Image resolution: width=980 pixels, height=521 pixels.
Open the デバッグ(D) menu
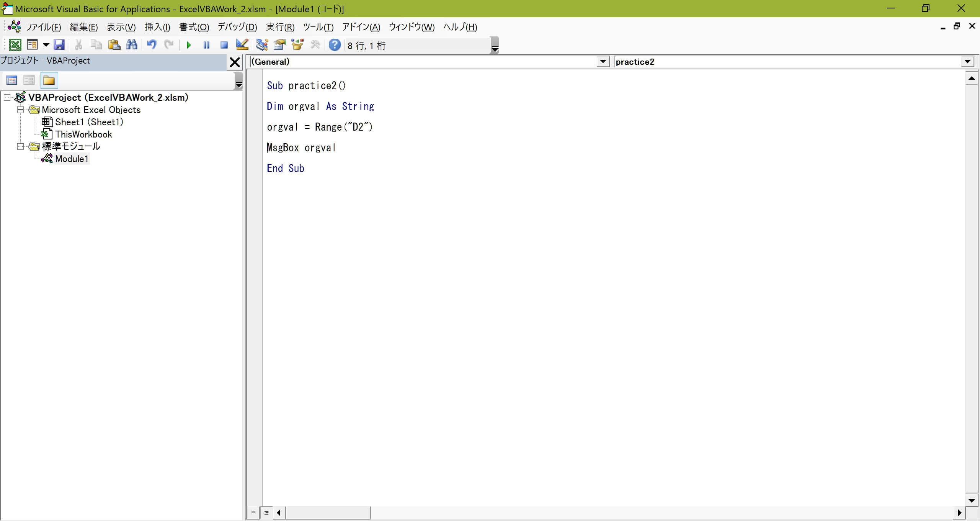[x=237, y=27]
